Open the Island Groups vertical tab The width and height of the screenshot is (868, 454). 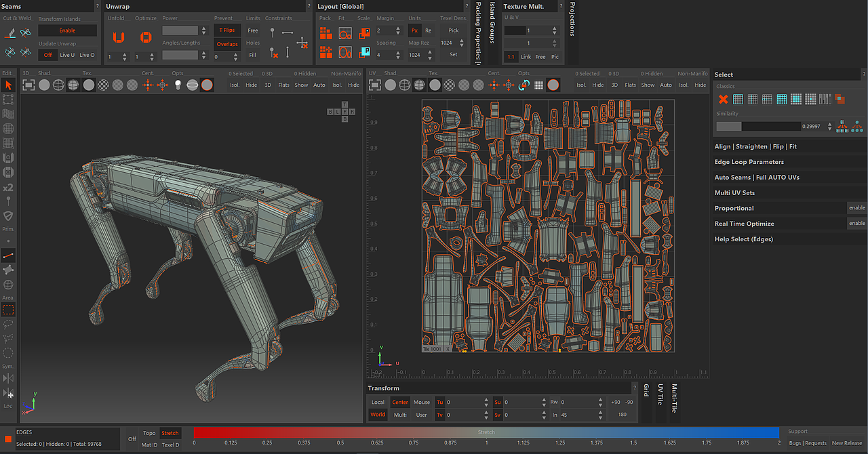tap(492, 24)
